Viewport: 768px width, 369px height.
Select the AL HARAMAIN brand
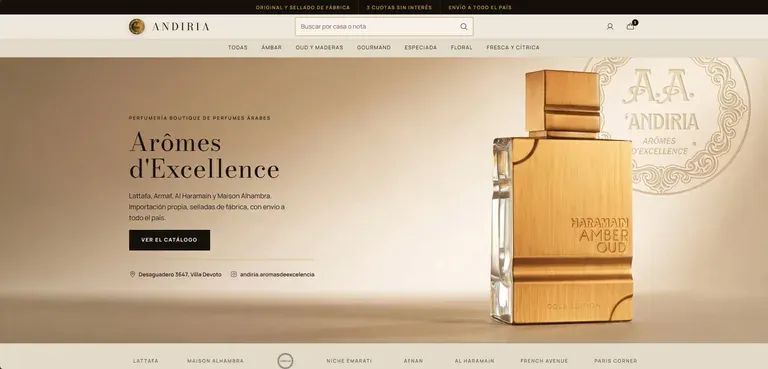474,361
